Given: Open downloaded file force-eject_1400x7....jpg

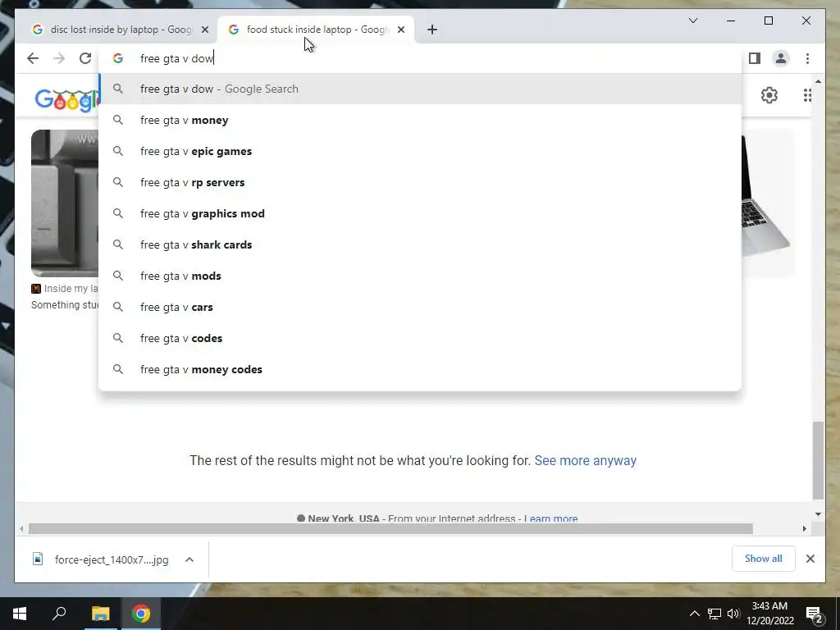Looking at the screenshot, I should click(101, 559).
